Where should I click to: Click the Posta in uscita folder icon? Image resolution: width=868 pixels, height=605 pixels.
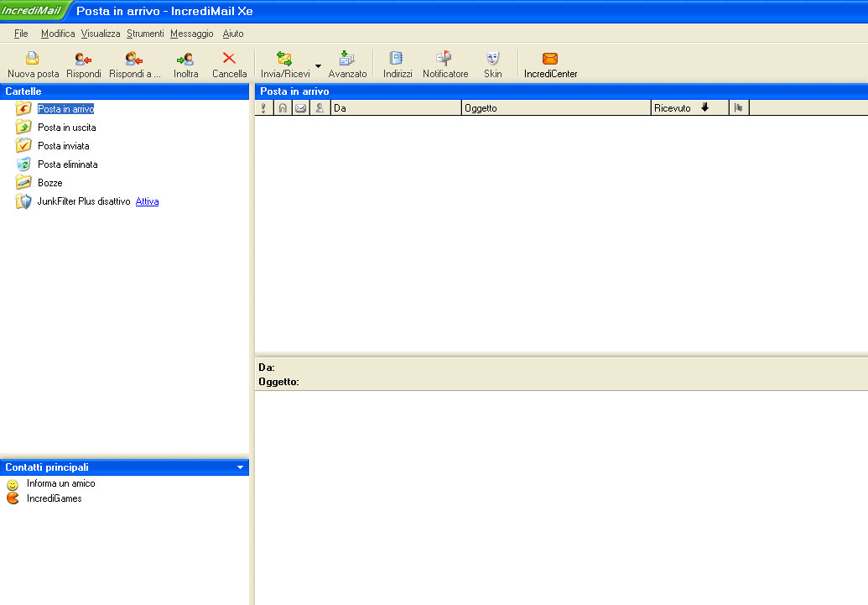(x=23, y=127)
